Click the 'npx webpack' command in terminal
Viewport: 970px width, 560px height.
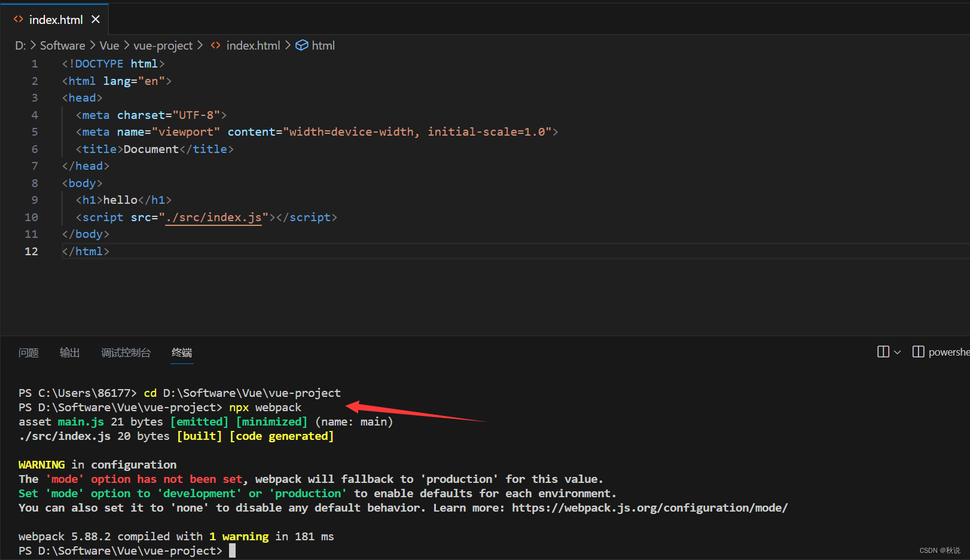[x=266, y=408]
